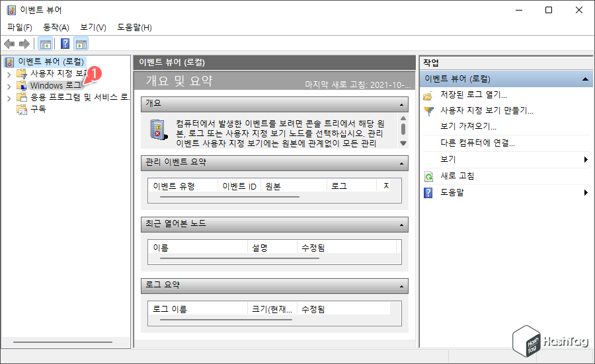This screenshot has height=364, width=595.
Task: Click the 구독 subscriptions icon
Action: coord(22,109)
